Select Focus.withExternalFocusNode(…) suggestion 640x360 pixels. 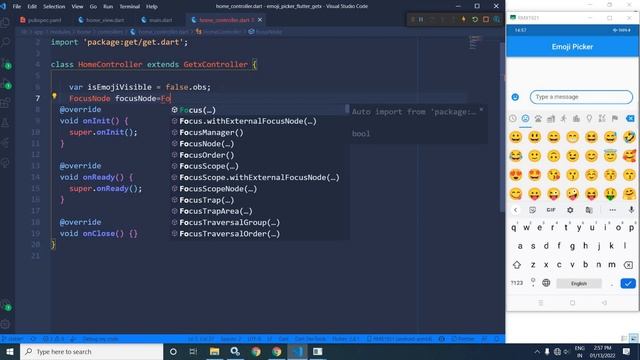click(259, 121)
